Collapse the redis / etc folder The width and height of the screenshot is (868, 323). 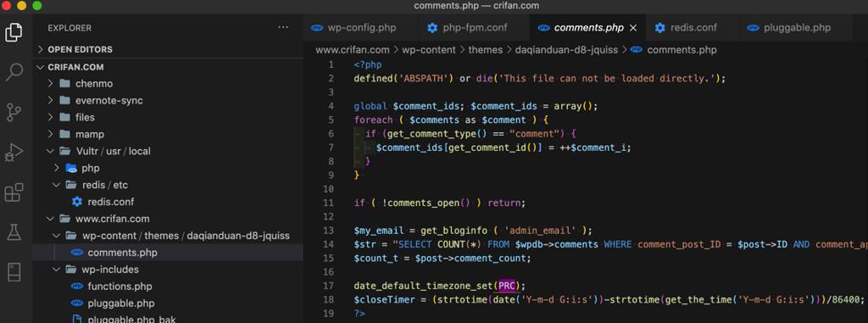57,185
